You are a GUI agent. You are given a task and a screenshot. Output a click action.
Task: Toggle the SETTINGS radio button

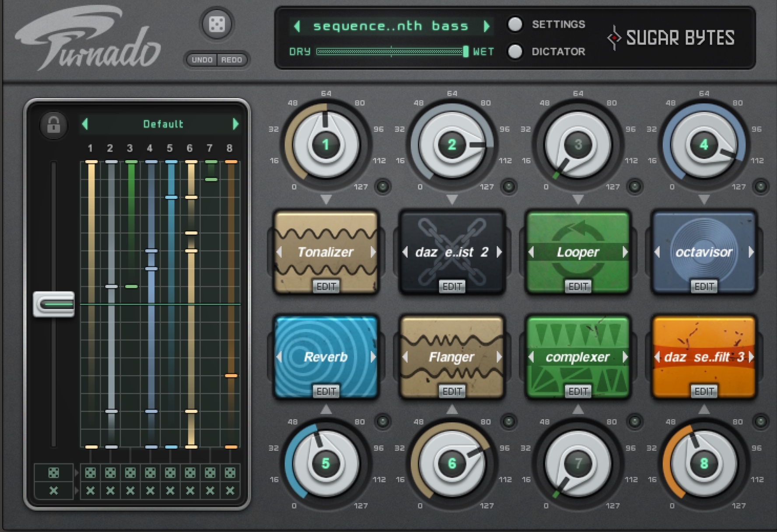[x=515, y=24]
